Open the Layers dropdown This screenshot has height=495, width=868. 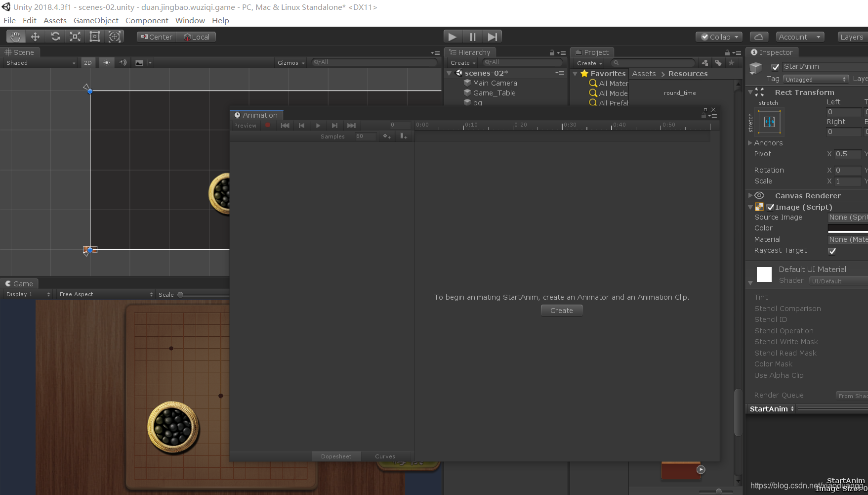pyautogui.click(x=853, y=37)
